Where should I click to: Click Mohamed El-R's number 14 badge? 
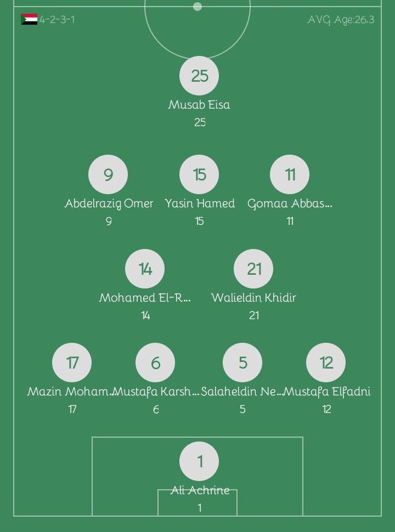tap(145, 268)
